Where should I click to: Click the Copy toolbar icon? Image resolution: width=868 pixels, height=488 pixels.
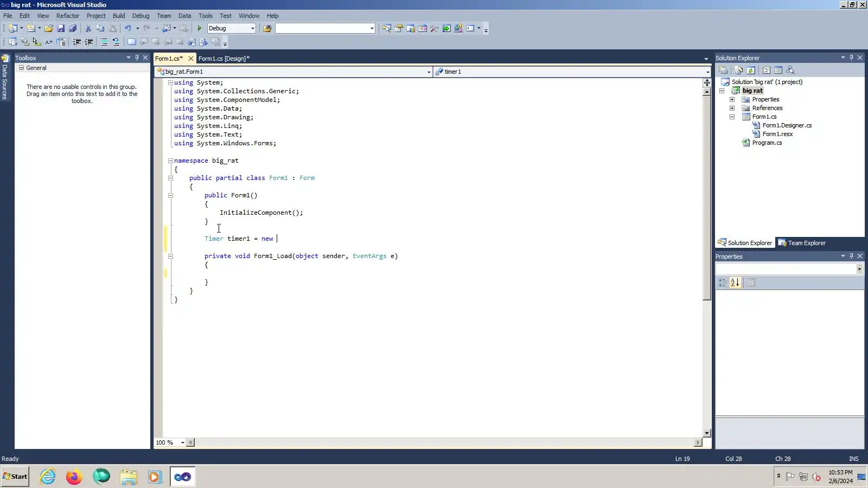tap(100, 28)
